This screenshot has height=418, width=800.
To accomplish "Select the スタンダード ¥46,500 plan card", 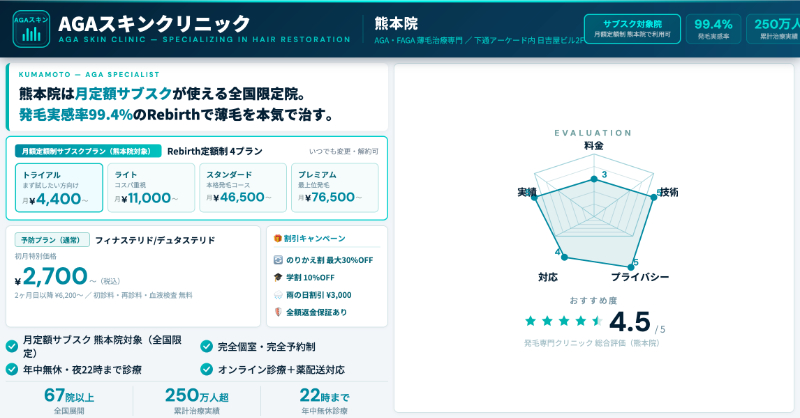I will (x=240, y=188).
